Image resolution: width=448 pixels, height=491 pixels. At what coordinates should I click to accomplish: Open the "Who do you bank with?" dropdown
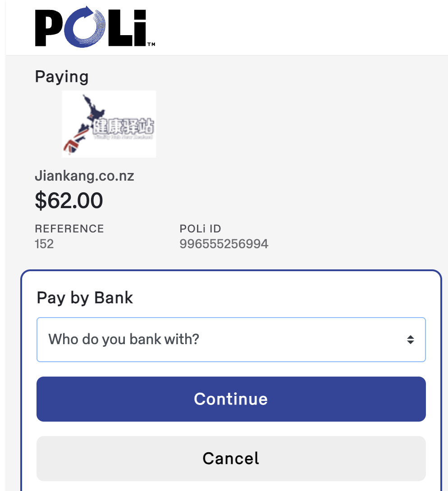coord(231,339)
